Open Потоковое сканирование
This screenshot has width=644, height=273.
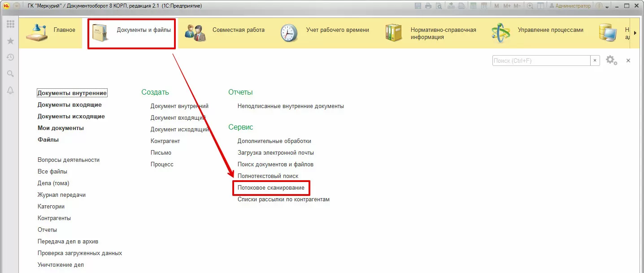[x=271, y=188]
